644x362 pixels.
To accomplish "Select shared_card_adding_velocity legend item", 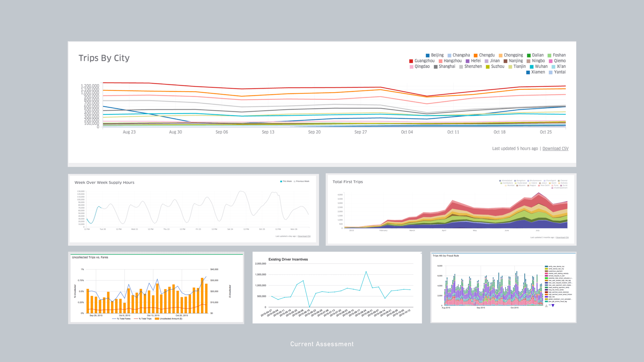I will click(x=557, y=273).
